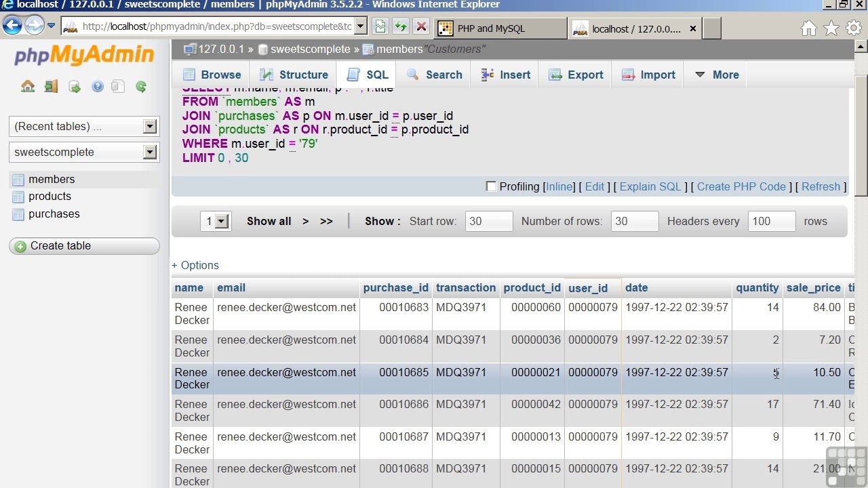This screenshot has height=488, width=868.
Task: Click the Refresh query link
Action: point(821,186)
